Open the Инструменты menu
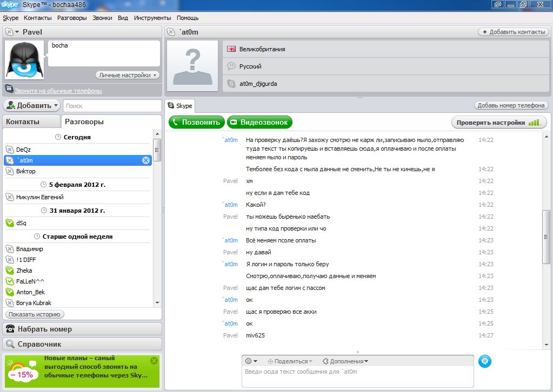The width and height of the screenshot is (553, 392). 152,18
